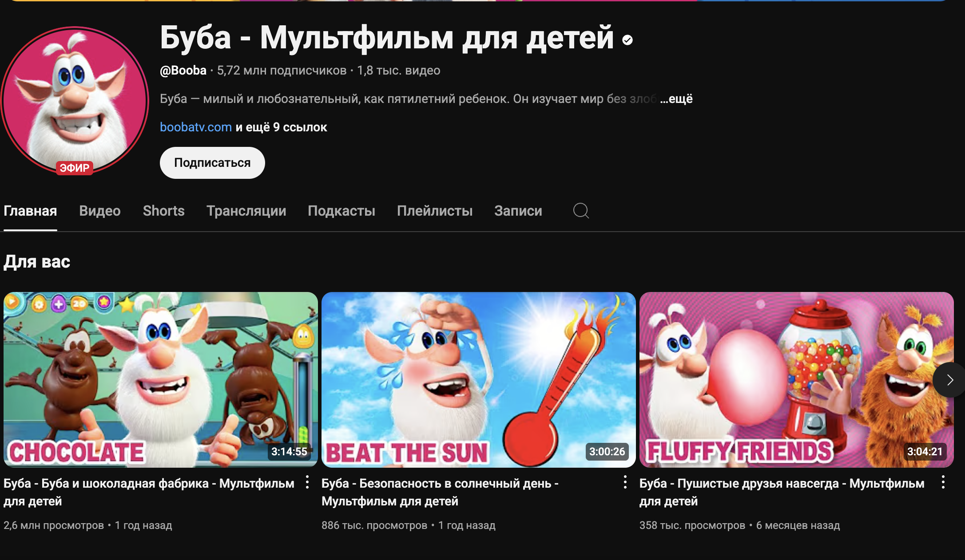Screen dimensions: 965x560
Task: Switch to the Shorts tab
Action: [163, 211]
